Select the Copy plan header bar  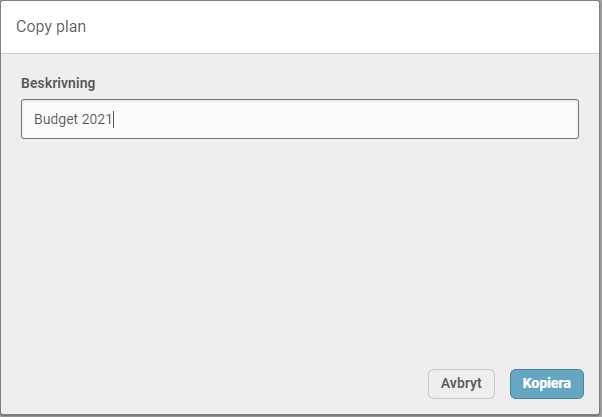[300, 27]
